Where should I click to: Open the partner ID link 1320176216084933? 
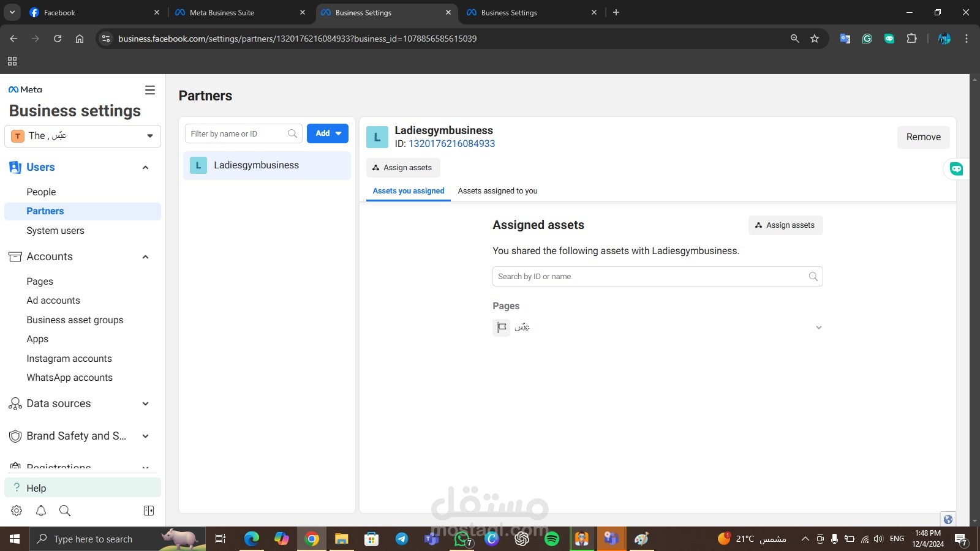click(452, 144)
